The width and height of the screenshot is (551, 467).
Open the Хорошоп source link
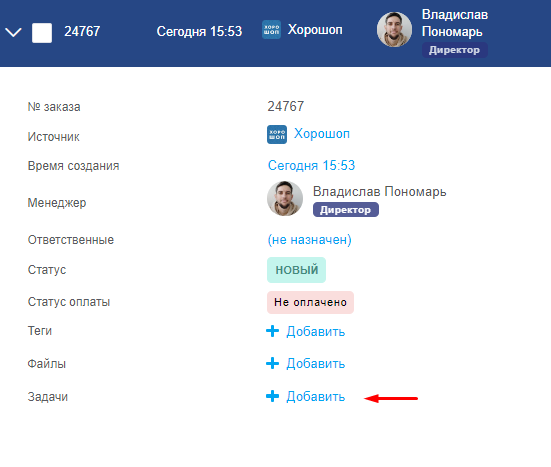pos(322,134)
